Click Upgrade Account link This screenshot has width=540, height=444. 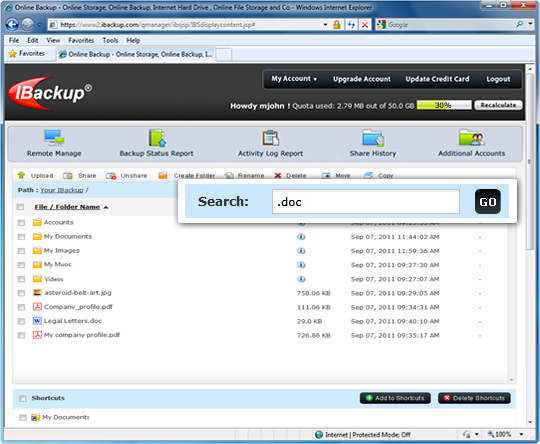click(x=362, y=79)
